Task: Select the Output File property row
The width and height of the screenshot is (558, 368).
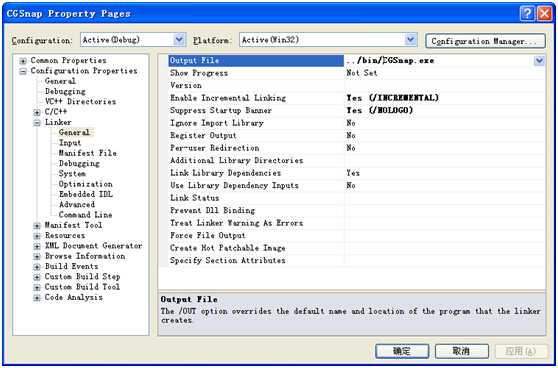Action: tap(256, 61)
